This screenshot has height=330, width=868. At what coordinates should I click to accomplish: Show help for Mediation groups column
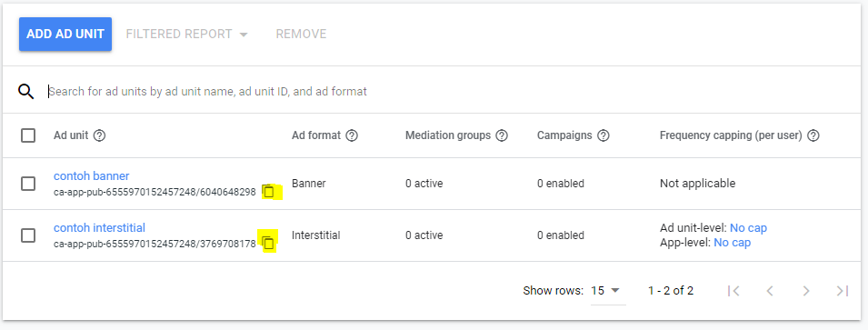[502, 135]
